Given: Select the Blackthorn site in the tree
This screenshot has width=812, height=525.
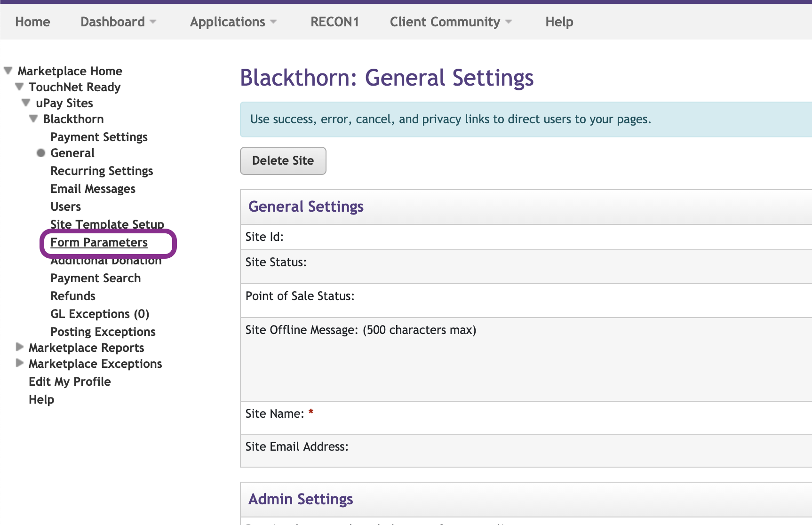Looking at the screenshot, I should tap(73, 119).
